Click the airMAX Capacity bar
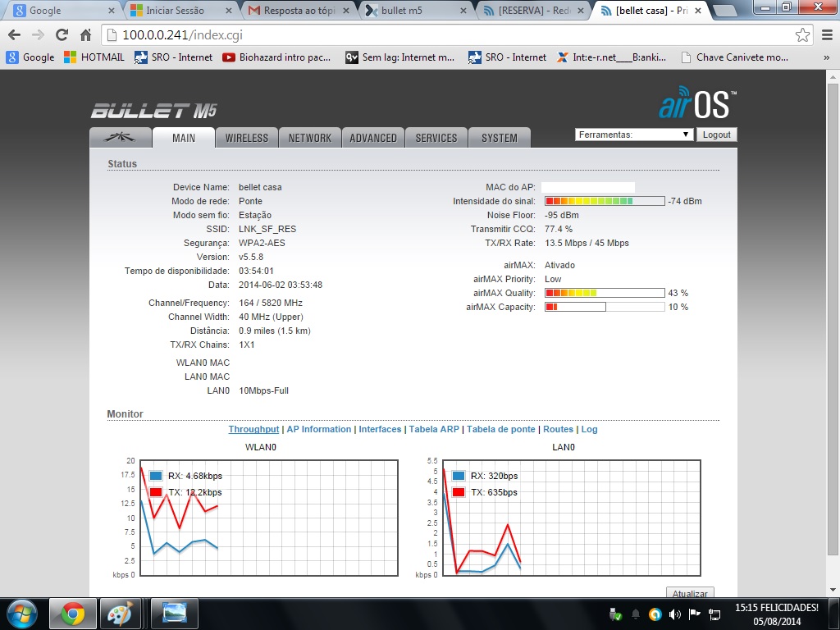840x630 pixels. point(605,307)
